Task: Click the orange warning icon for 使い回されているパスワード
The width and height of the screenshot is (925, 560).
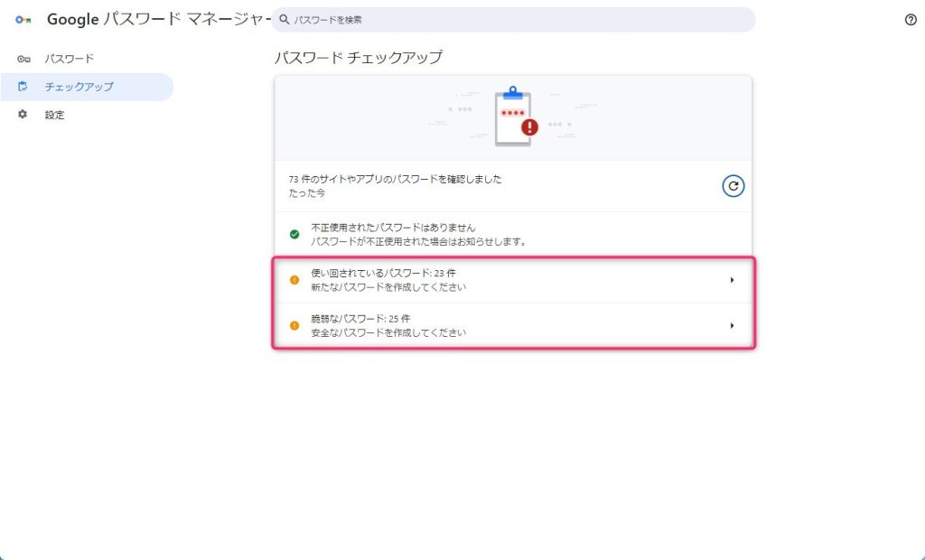Action: coord(294,280)
